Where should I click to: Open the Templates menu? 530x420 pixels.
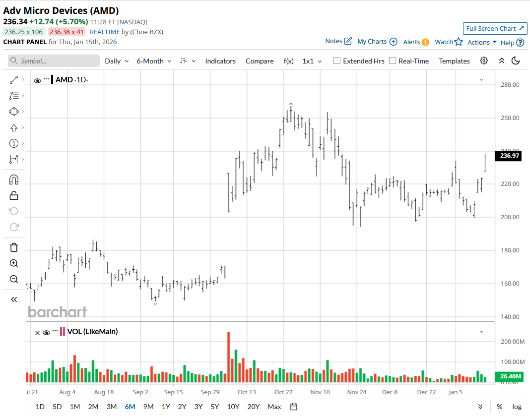[454, 61]
